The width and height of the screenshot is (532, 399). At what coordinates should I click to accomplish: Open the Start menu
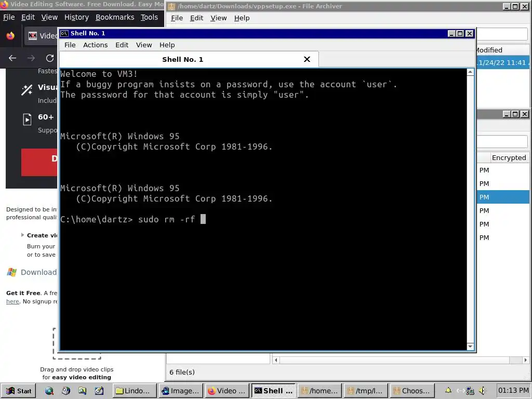pyautogui.click(x=19, y=391)
